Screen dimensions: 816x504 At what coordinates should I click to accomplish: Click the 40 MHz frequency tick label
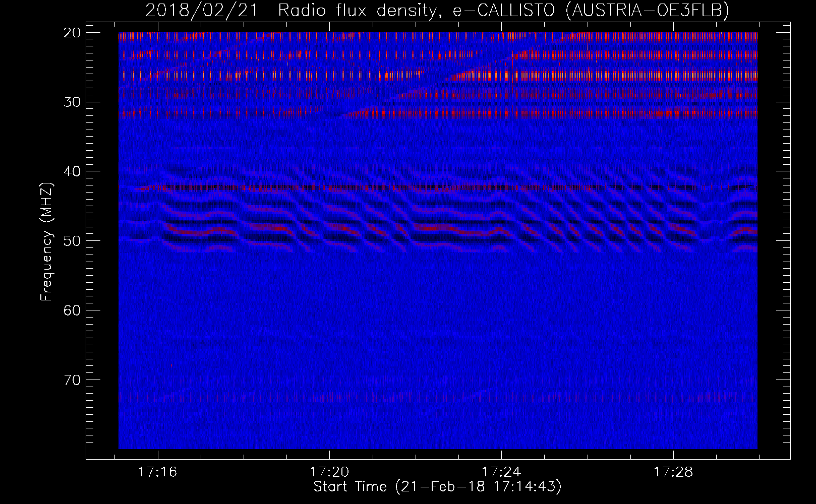pyautogui.click(x=72, y=171)
